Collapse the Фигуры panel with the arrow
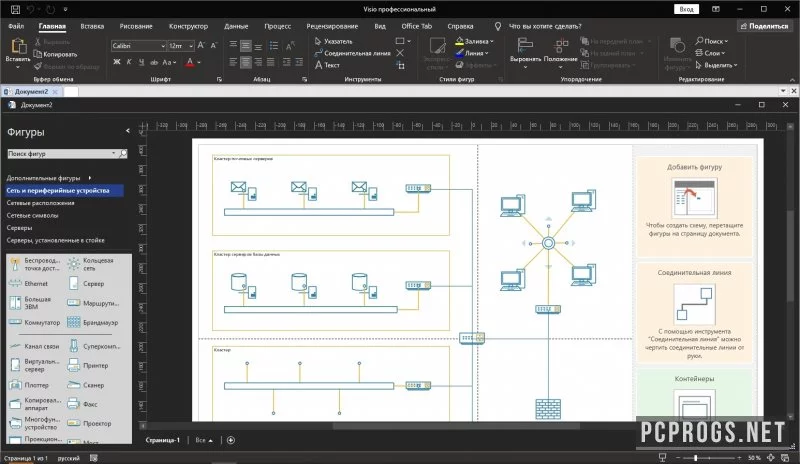The width and height of the screenshot is (800, 464). [128, 131]
